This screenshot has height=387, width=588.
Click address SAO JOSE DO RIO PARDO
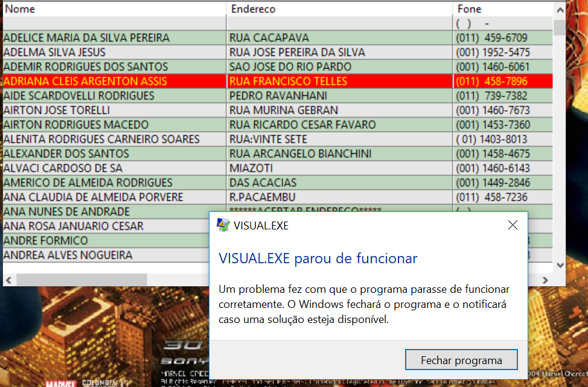[290, 67]
